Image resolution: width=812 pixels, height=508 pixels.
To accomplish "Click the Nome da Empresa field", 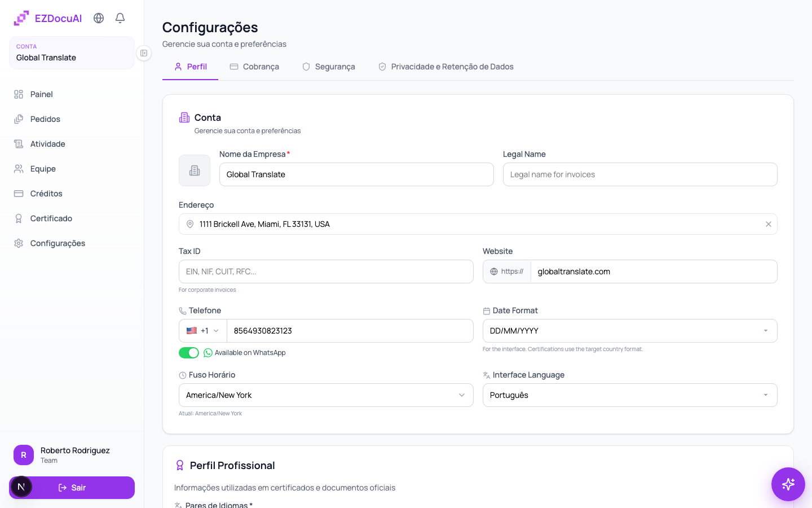I will click(x=356, y=174).
